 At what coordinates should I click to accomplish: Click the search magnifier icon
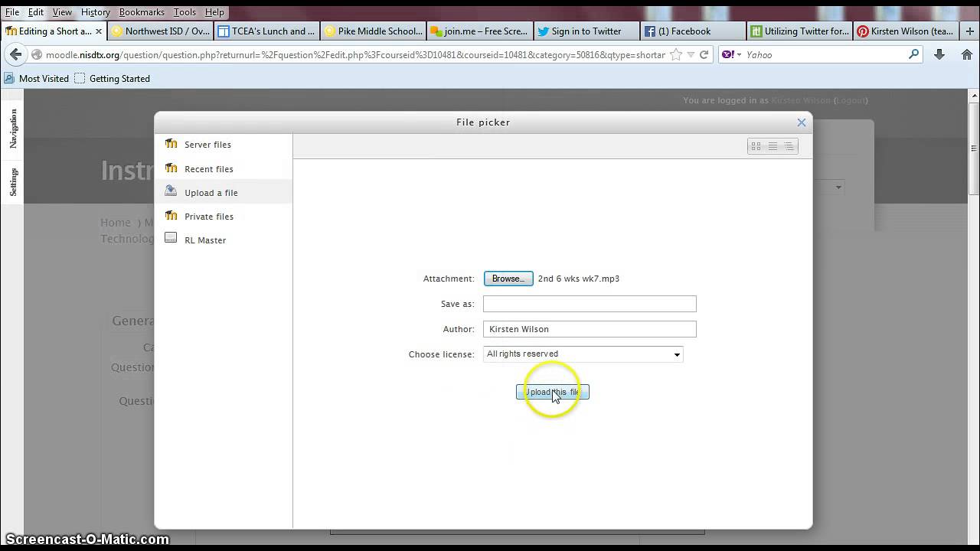(x=913, y=54)
